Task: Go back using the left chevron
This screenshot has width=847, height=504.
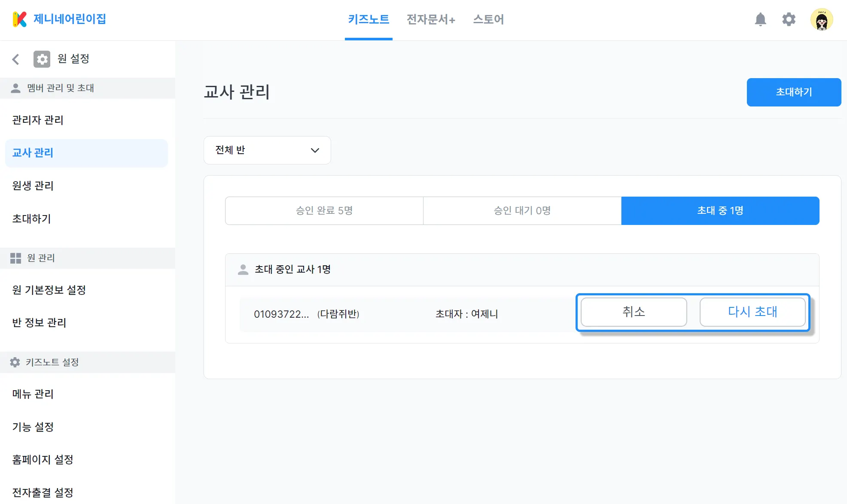Action: [16, 59]
